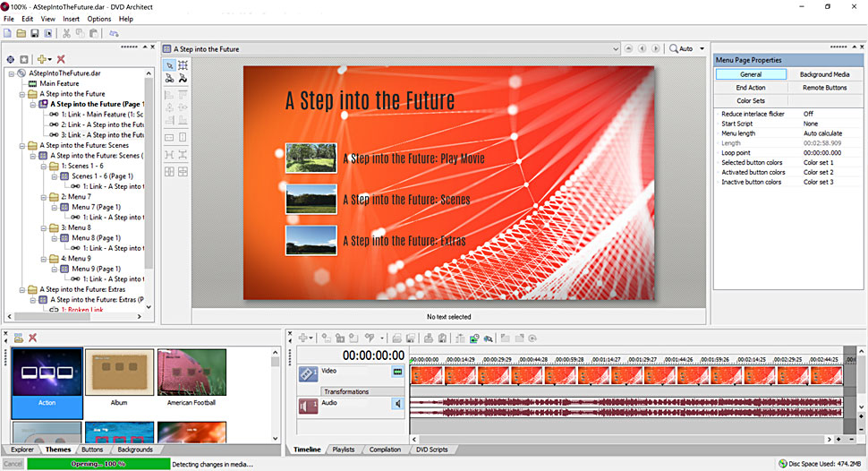Screen dimensions: 868x471
Task: Open the Auto zoom dropdown
Action: tap(702, 48)
